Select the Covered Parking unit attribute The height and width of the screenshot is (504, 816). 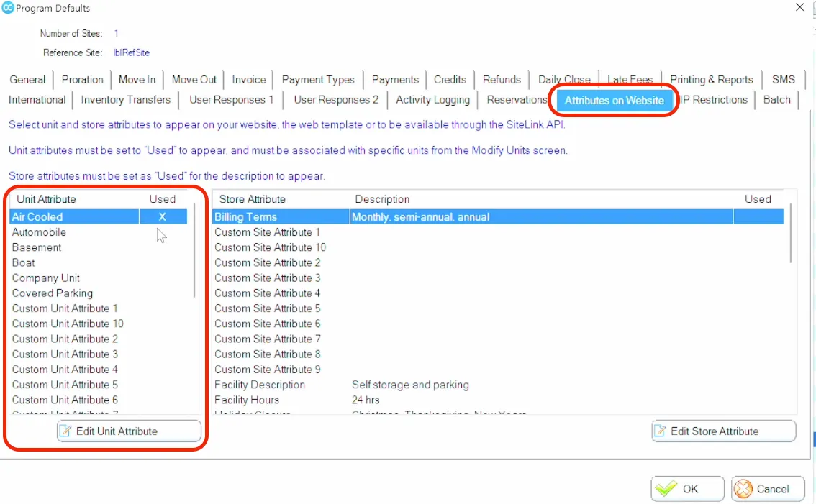[99, 293]
